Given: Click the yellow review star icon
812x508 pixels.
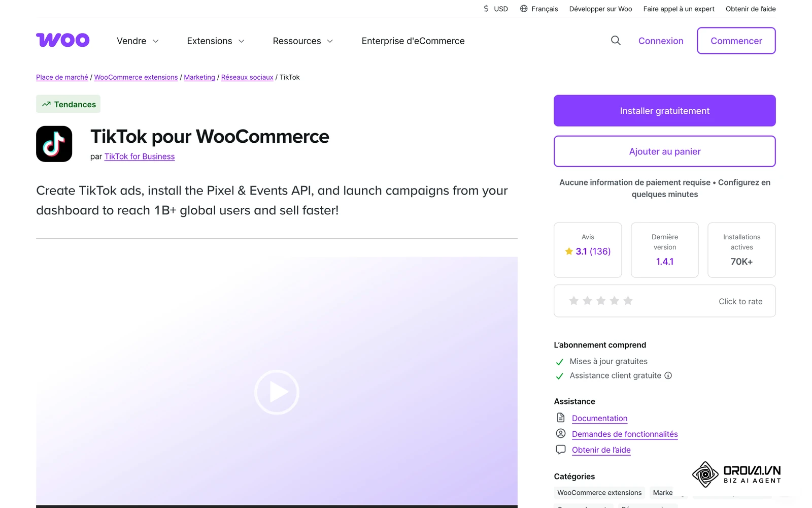Looking at the screenshot, I should (569, 251).
